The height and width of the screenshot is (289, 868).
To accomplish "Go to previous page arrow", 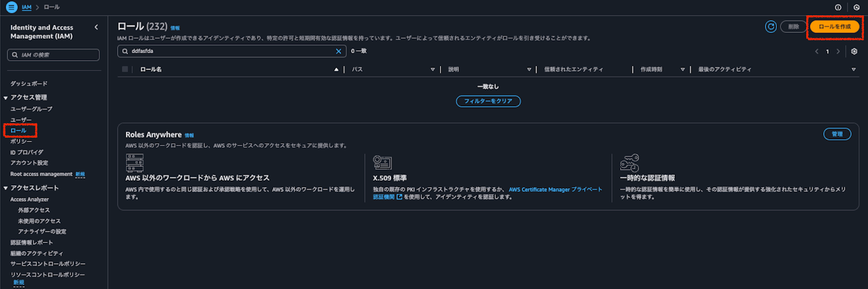I will coord(816,52).
